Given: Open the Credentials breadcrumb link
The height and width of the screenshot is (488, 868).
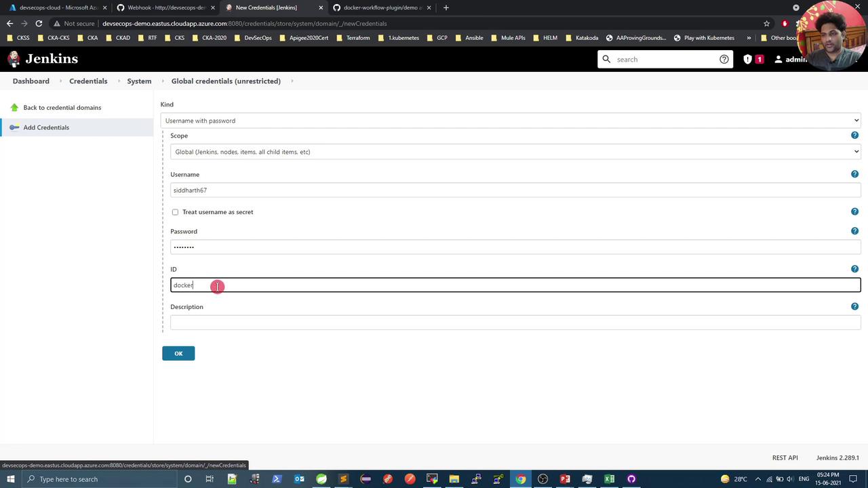Looking at the screenshot, I should coord(88,81).
